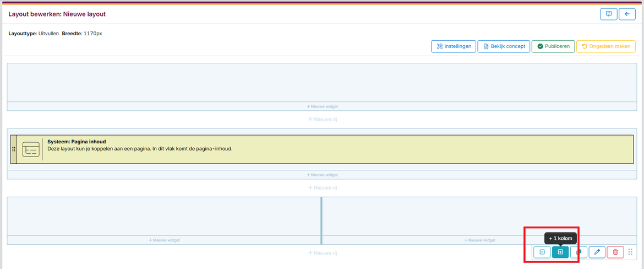Go back using the left arrow button
This screenshot has height=269, width=644.
627,14
